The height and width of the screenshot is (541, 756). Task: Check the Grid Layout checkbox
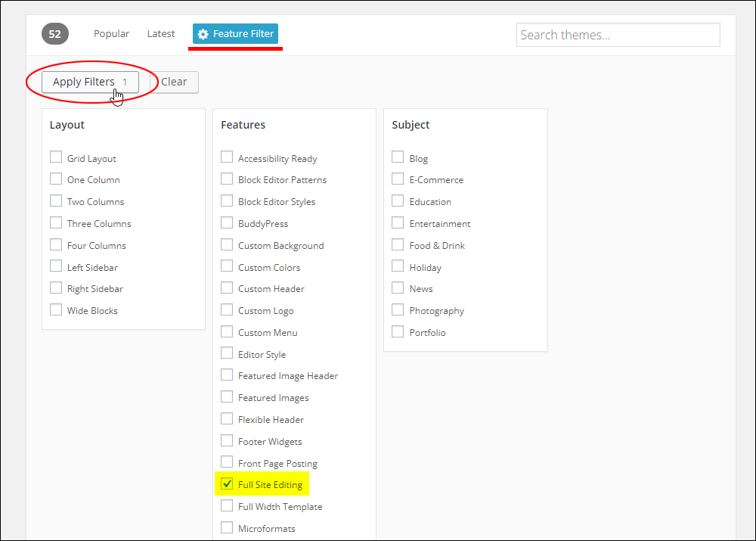(56, 157)
